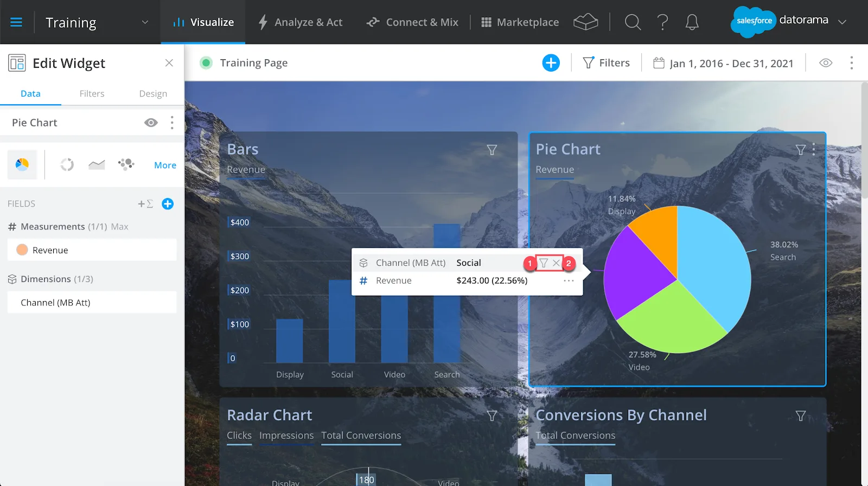
Task: Open the Pie Chart panel kebab menu
Action: point(172,123)
